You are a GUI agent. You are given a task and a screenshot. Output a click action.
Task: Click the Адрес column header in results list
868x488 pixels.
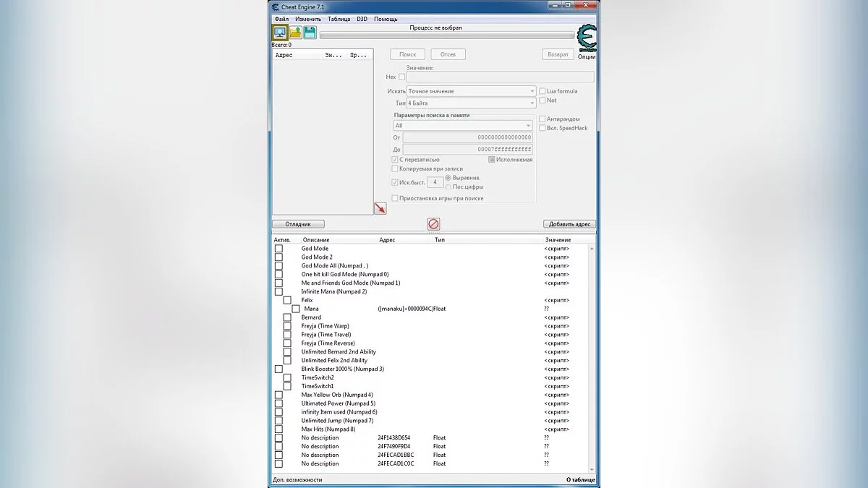point(284,55)
